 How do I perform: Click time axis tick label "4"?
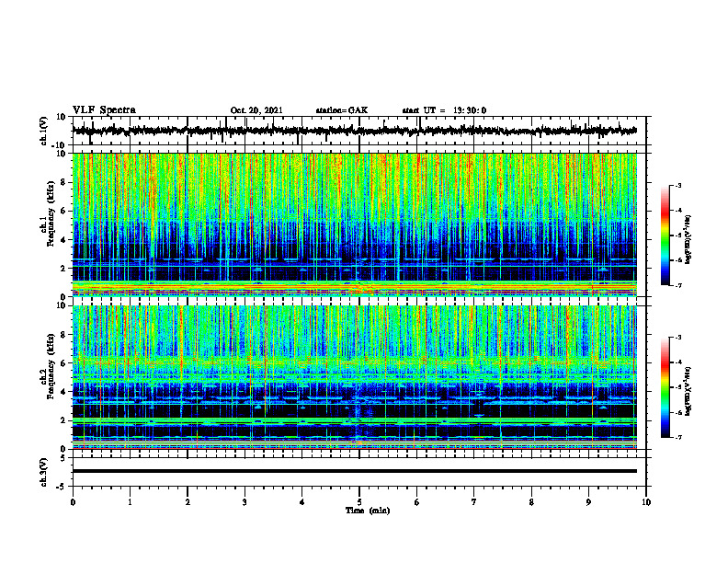(x=302, y=502)
